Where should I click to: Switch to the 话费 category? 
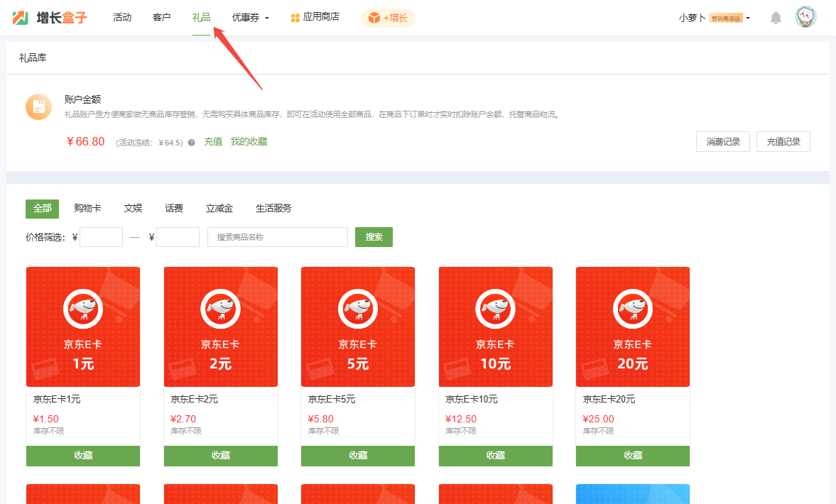coord(174,208)
